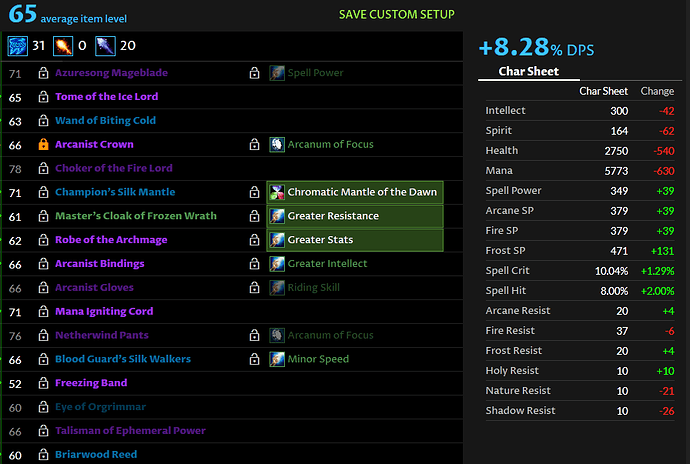The image size is (690, 464).
Task: Click SAVE CUSTOM SETUP
Action: 396,15
